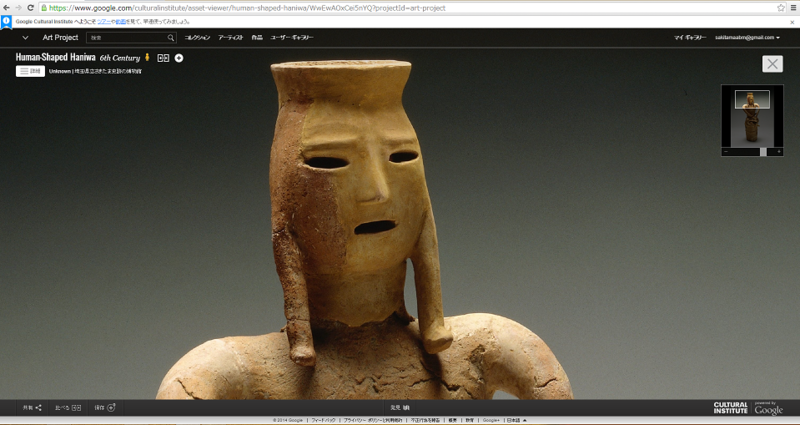
Task: Add artwork to gallery with plus circle icon
Action: click(179, 58)
